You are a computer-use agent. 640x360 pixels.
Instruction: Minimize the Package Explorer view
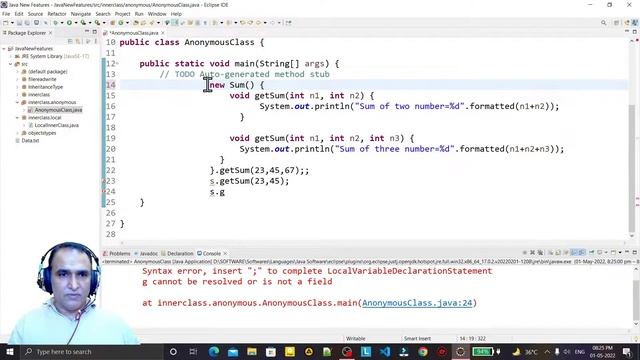coord(87,32)
